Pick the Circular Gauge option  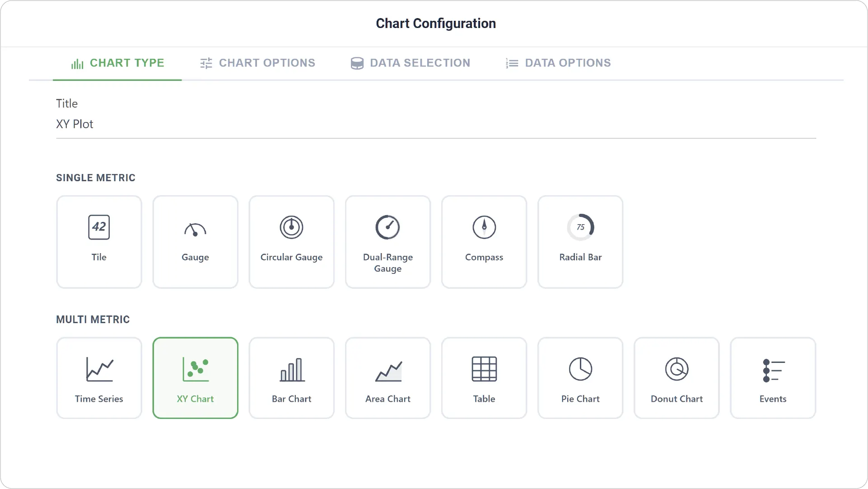pyautogui.click(x=291, y=242)
